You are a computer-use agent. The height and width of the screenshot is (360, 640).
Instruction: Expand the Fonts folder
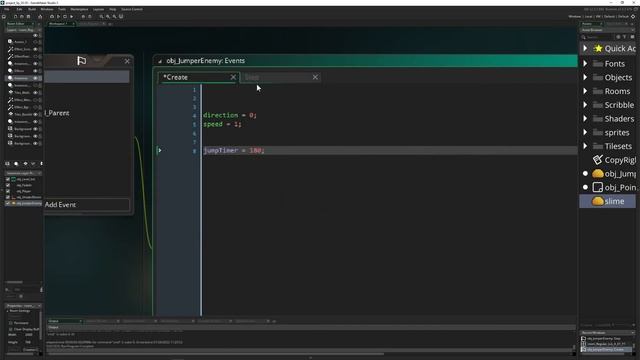click(585, 64)
